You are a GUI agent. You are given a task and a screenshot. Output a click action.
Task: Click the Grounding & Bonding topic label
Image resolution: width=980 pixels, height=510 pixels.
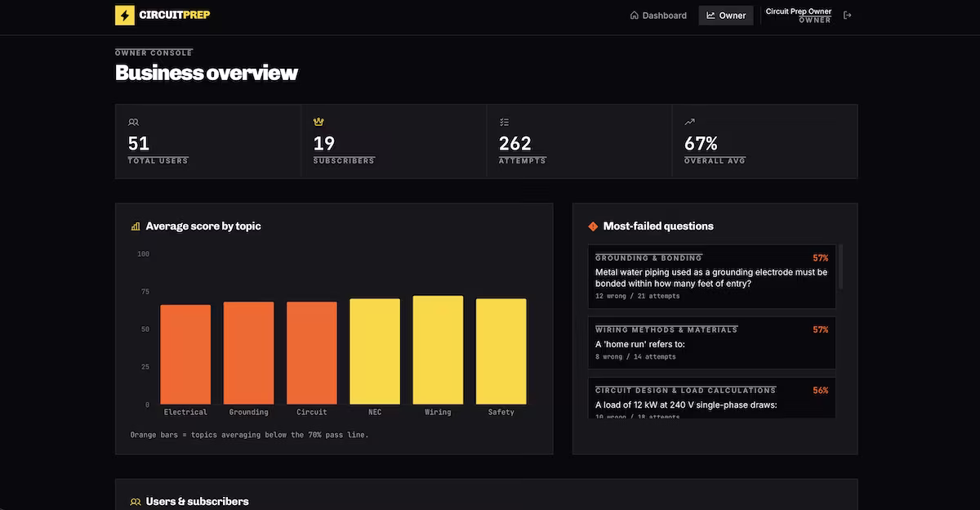click(x=648, y=258)
